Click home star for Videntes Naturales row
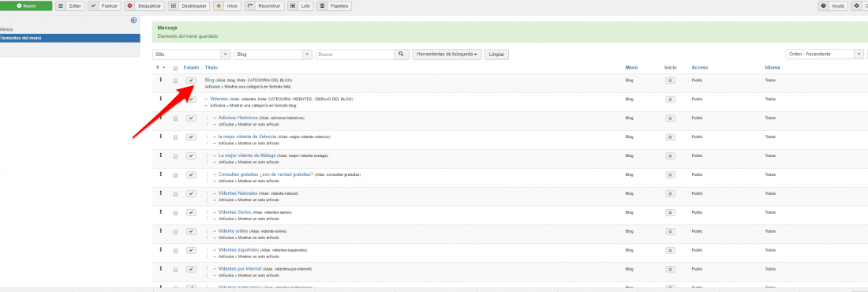Screen dimensions: 868x292 click(671, 194)
